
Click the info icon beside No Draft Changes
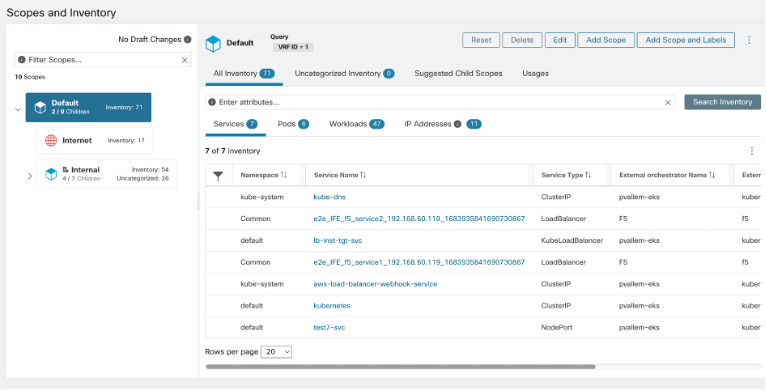(188, 40)
